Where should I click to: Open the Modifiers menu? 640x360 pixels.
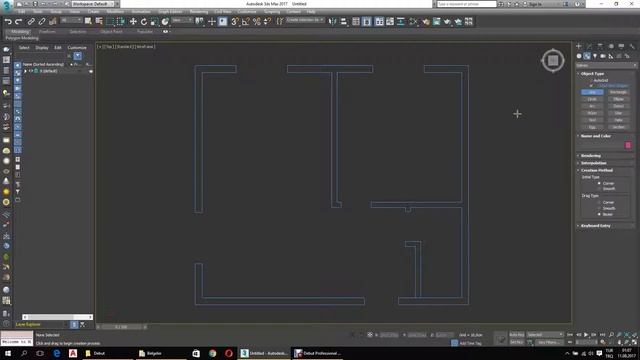click(115, 12)
